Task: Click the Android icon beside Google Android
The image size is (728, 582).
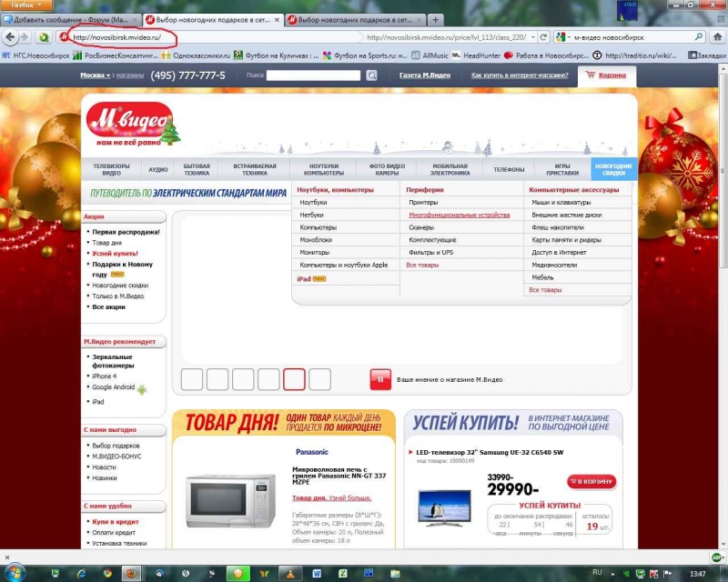Action: (142, 388)
